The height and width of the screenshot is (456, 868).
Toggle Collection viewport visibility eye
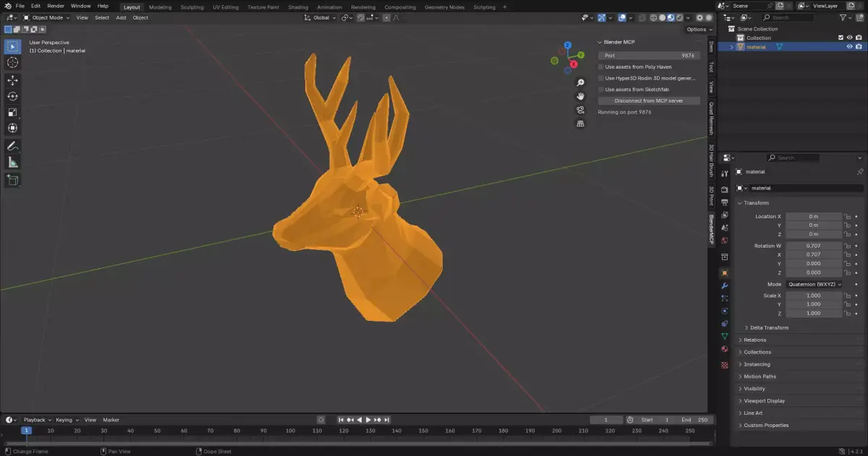click(x=850, y=38)
